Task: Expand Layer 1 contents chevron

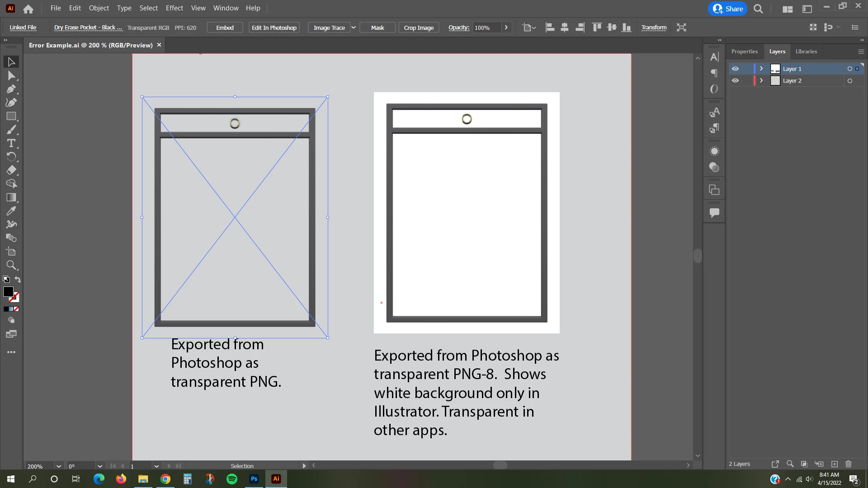Action: pyautogui.click(x=761, y=69)
